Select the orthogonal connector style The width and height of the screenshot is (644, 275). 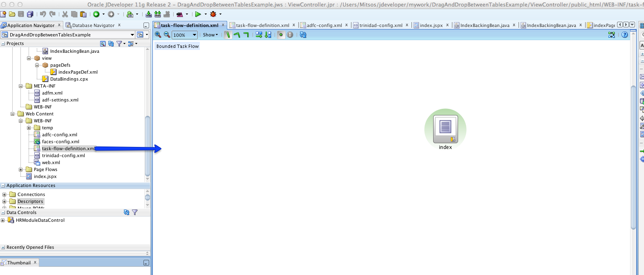[x=246, y=35]
